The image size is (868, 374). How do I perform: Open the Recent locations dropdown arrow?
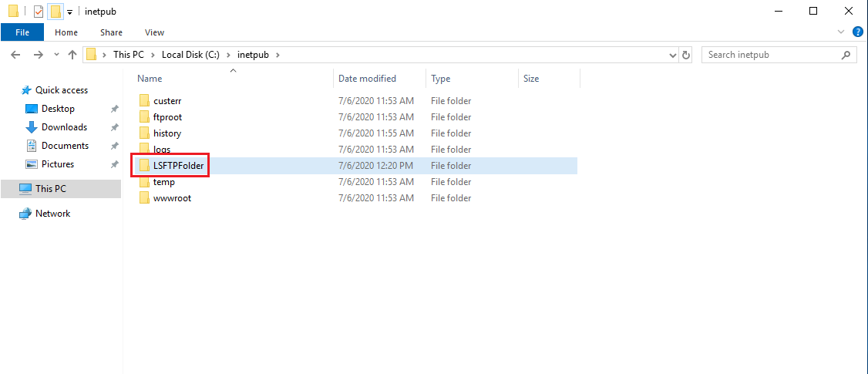point(56,56)
